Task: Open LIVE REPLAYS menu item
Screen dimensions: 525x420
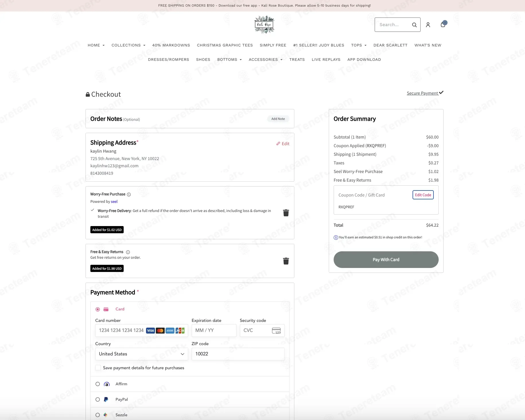Action: tap(326, 60)
